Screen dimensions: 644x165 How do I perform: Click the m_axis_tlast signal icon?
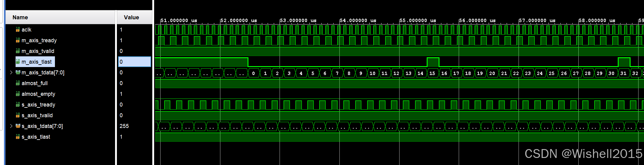pos(18,62)
